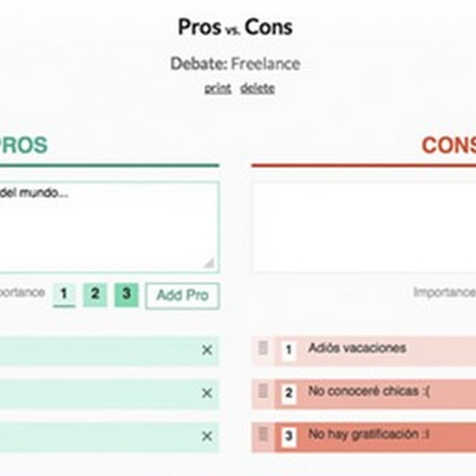Viewport: 476px width, 476px height.
Task: Remove the first pro item
Action: click(x=206, y=350)
